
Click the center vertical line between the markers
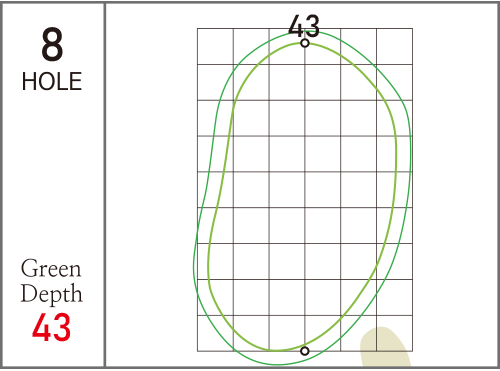tap(305, 197)
